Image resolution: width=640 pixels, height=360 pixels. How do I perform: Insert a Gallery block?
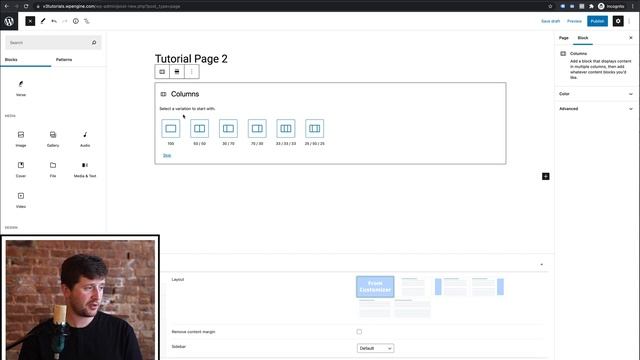[53, 139]
